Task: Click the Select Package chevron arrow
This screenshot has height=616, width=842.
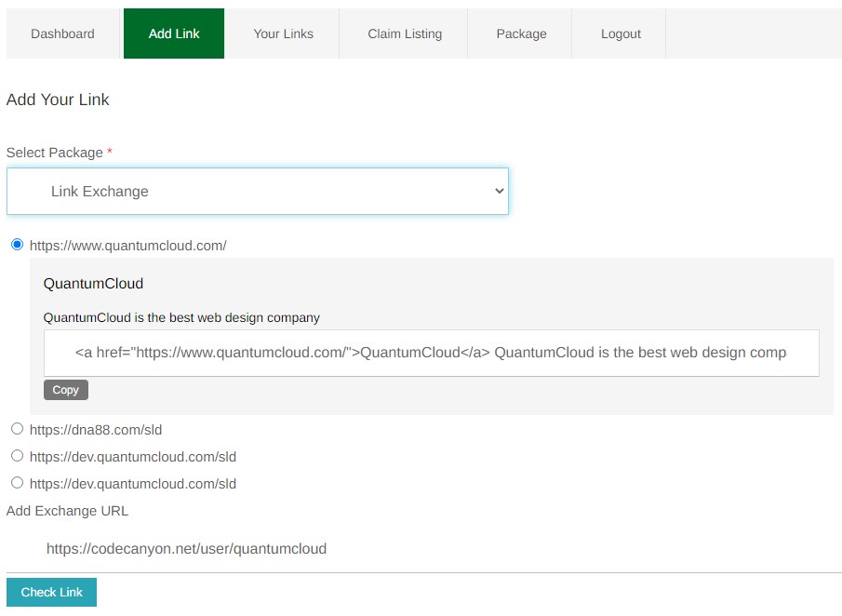Action: (x=500, y=191)
